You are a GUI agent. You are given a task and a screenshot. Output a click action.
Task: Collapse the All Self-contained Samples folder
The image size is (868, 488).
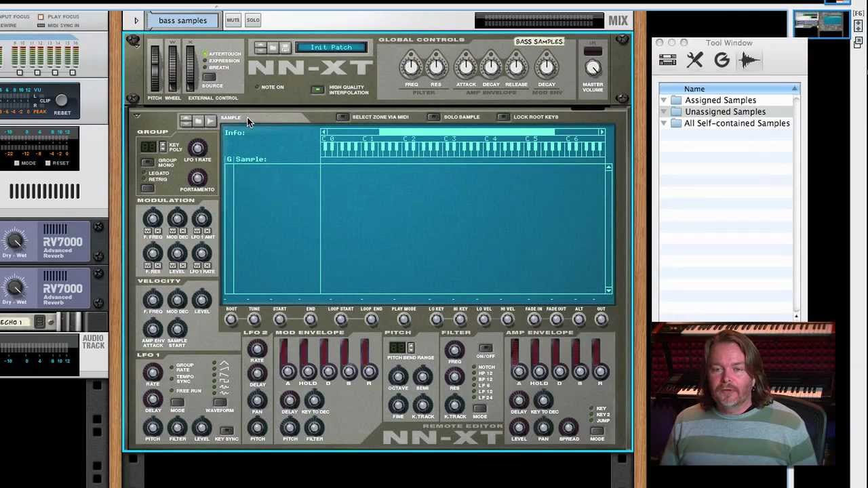[x=664, y=123]
